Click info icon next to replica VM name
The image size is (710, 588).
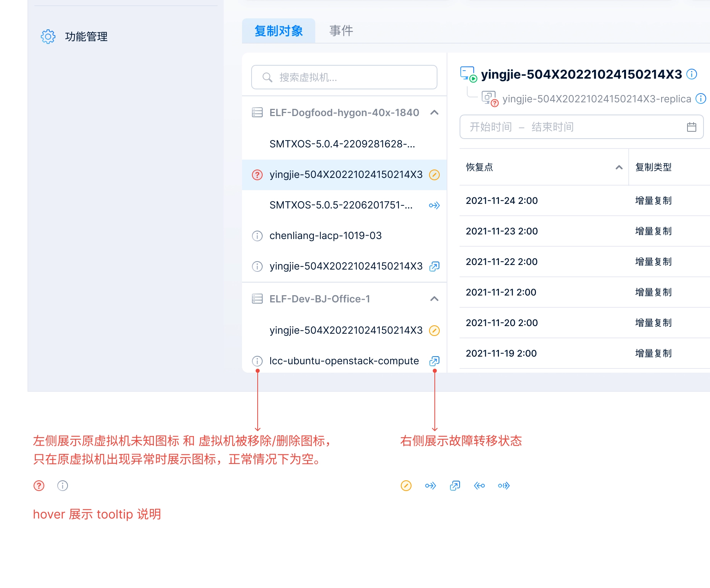pos(700,99)
